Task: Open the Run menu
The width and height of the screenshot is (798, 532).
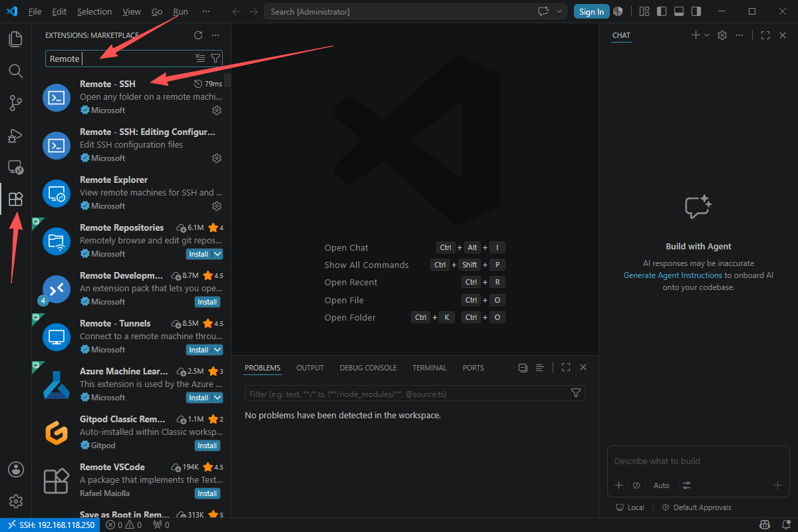Action: point(180,11)
